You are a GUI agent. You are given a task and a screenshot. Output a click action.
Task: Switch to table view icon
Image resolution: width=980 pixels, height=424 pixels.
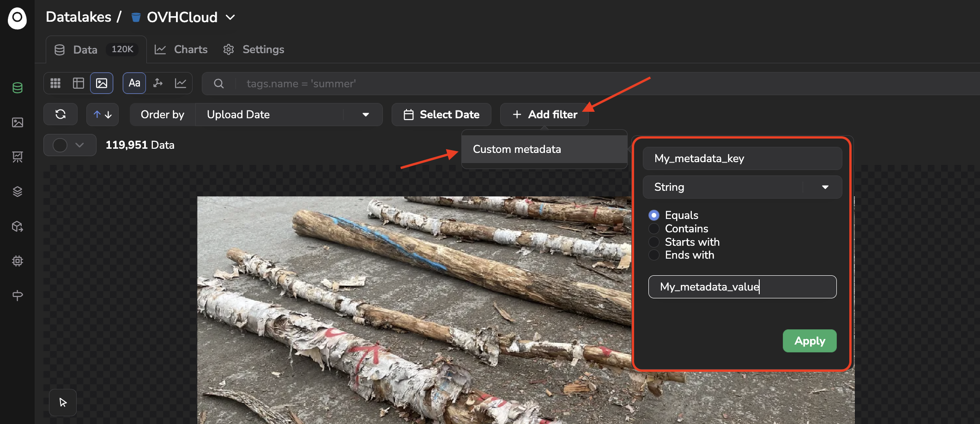79,83
